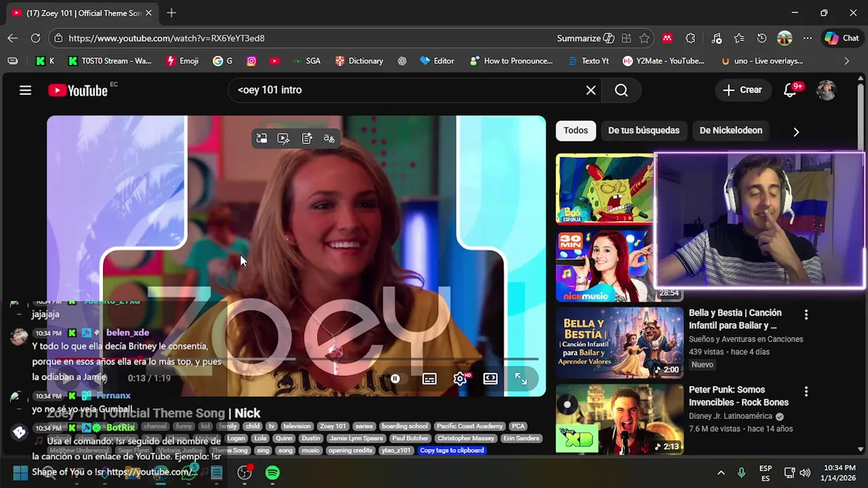Click Copy tags to clipboard
868x488 pixels.
[452, 450]
